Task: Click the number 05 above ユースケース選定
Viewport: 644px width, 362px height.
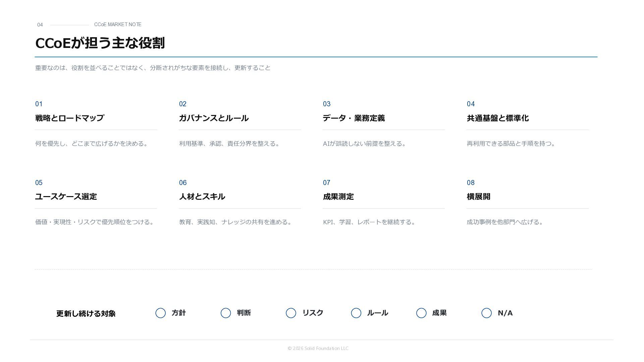Action: pyautogui.click(x=39, y=183)
